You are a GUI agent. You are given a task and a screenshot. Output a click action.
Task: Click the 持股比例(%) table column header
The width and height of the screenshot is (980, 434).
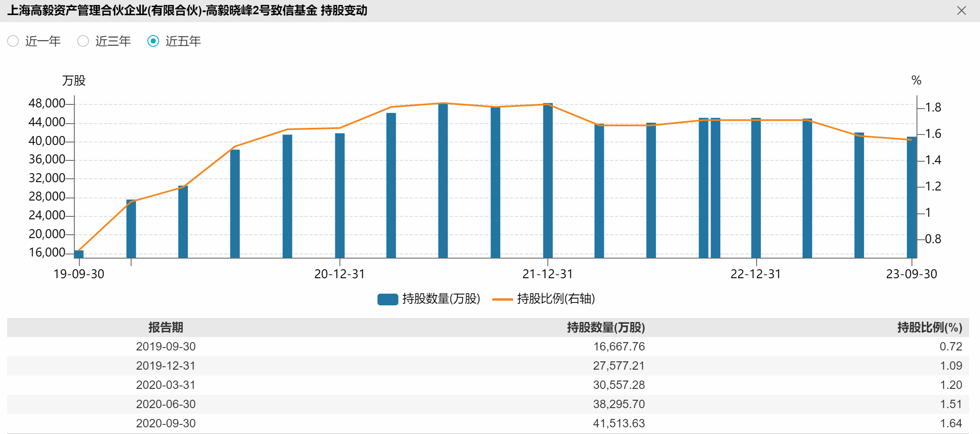tap(930, 327)
